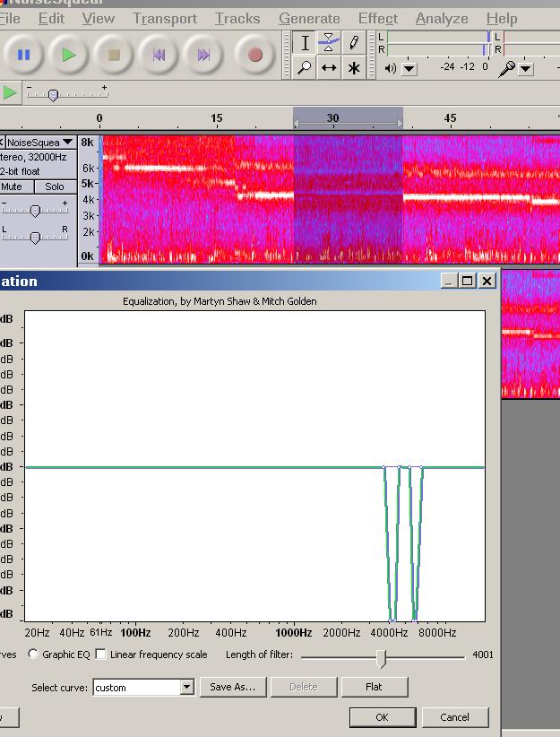
Task: Select the Graphic EQ radio button
Action: point(33,655)
